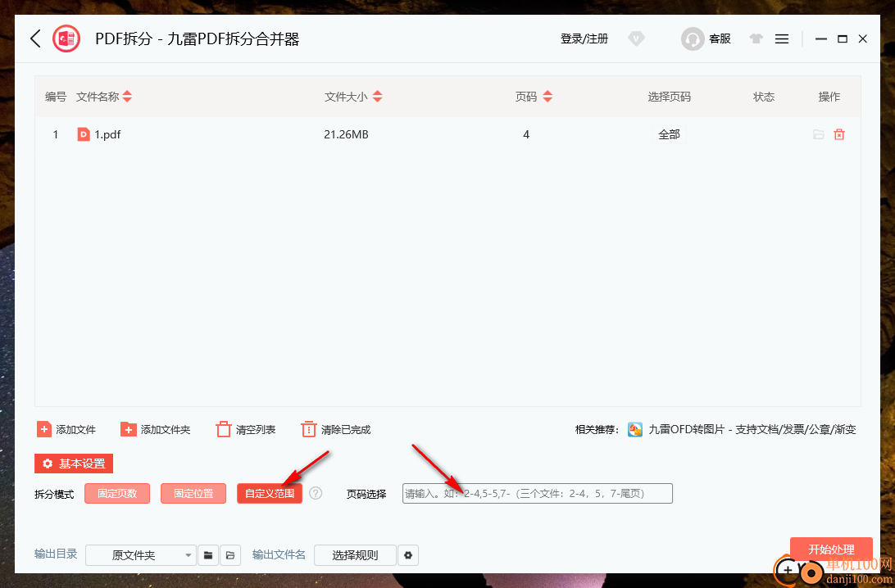Screen dimensions: 895x588
Task: Maximize the application window
Action: (x=842, y=38)
